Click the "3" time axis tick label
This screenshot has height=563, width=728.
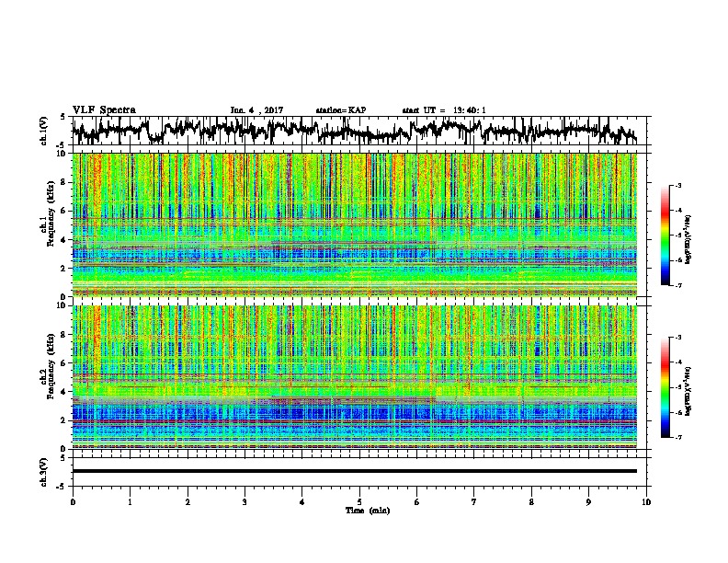click(x=245, y=502)
